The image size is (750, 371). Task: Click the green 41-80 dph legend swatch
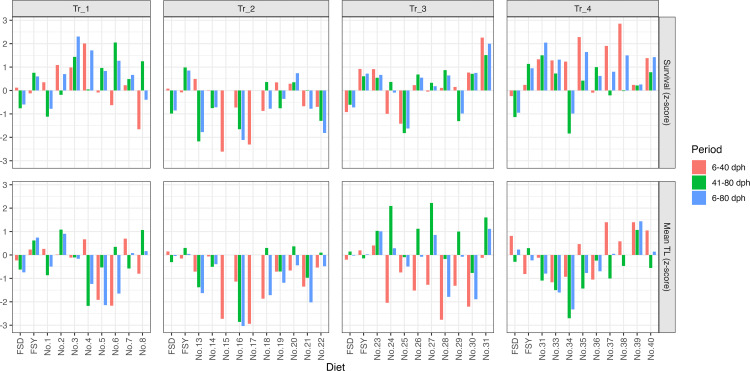point(699,182)
